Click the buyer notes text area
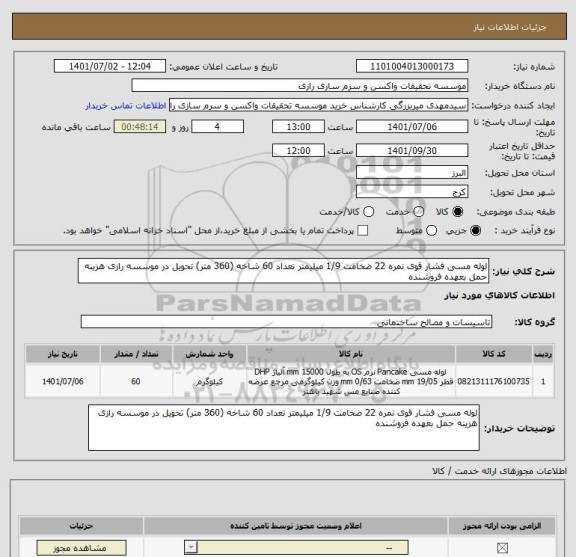The image size is (576, 557). click(x=284, y=428)
